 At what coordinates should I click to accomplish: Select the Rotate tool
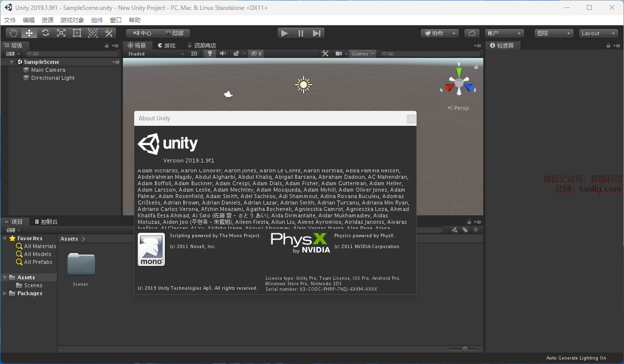point(45,33)
